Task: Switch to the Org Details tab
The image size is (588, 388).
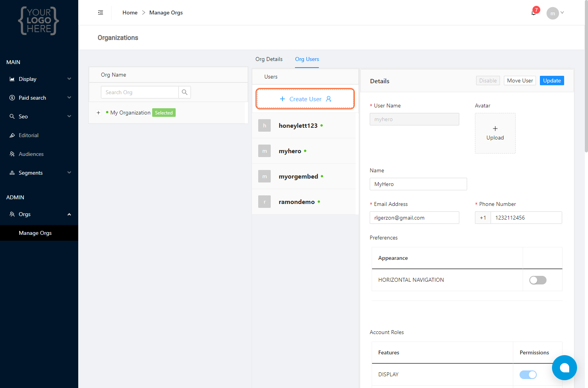Action: [x=269, y=59]
